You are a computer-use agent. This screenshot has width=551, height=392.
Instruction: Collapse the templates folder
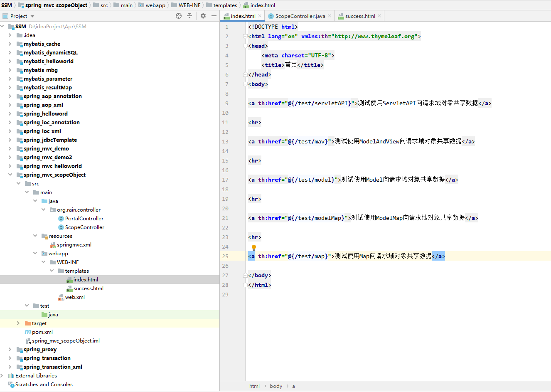[52, 271]
